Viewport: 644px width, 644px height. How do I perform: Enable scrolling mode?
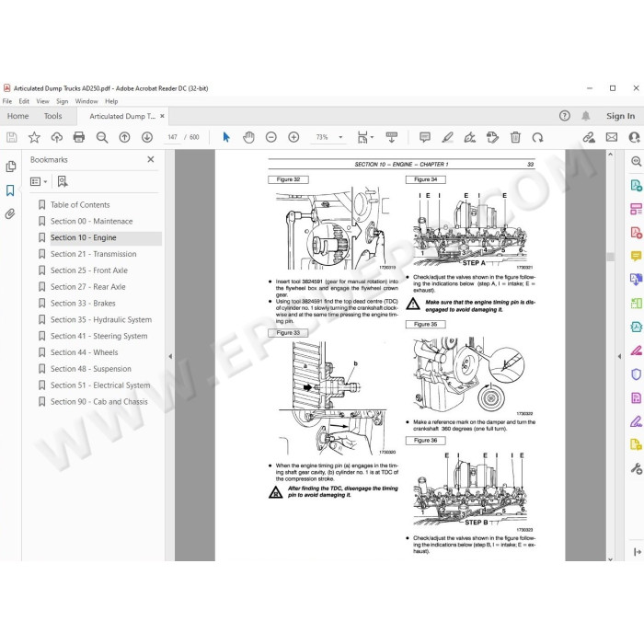[392, 137]
